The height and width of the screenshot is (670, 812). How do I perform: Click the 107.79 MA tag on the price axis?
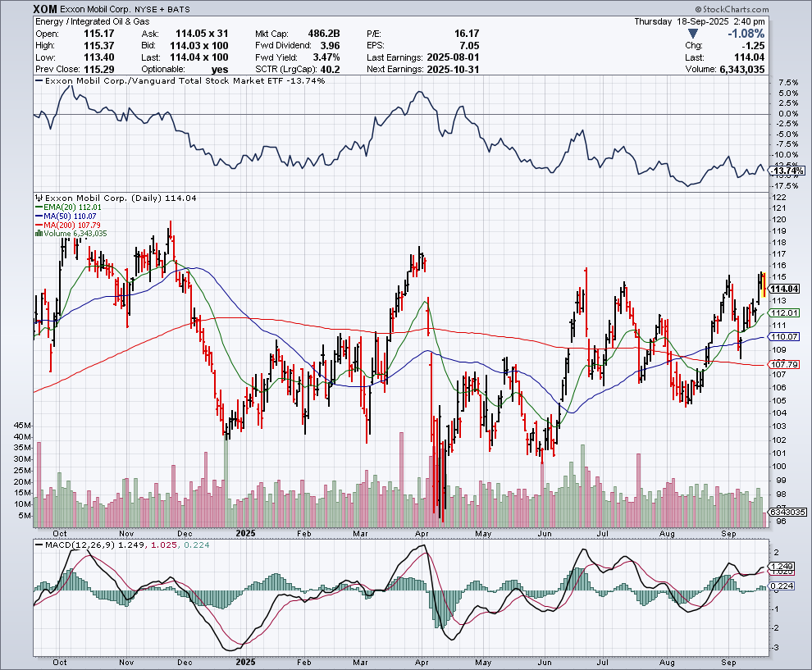pyautogui.click(x=785, y=364)
